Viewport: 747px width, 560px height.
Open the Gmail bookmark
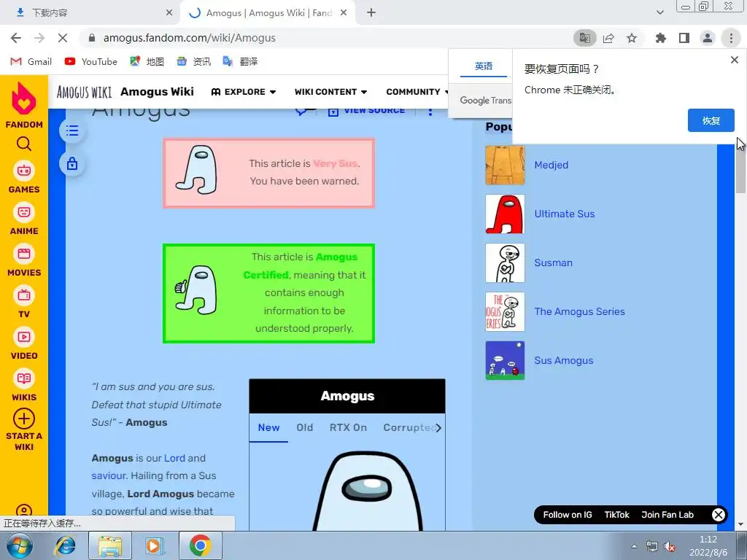tap(31, 61)
